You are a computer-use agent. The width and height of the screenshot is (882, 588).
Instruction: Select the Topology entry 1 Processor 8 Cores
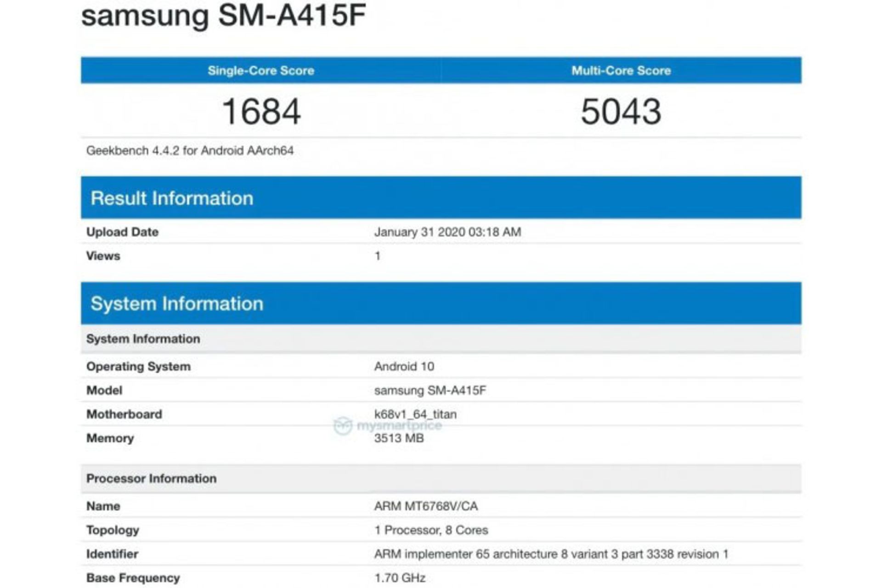pos(430,530)
